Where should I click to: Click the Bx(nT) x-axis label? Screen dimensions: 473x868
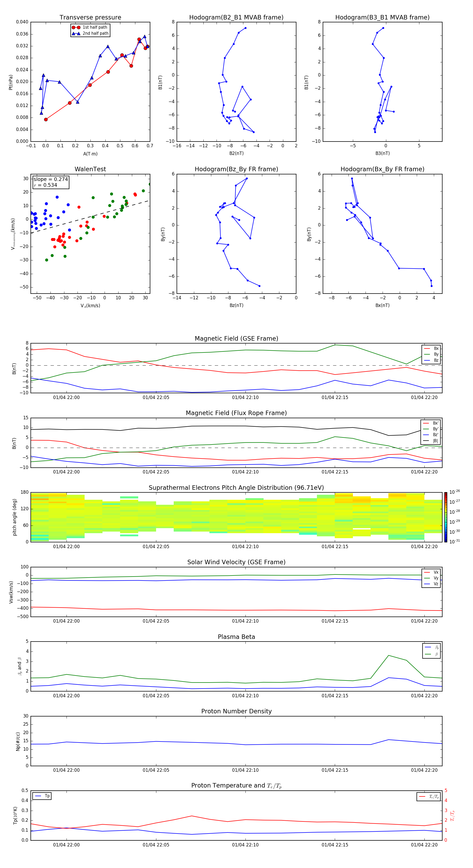point(382,305)
